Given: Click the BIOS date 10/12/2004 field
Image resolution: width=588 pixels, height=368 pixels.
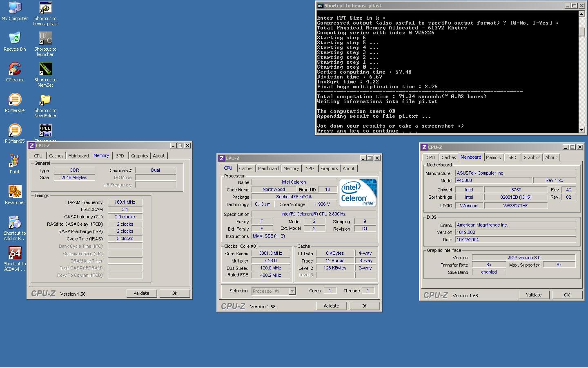Looking at the screenshot, I should [x=515, y=240].
